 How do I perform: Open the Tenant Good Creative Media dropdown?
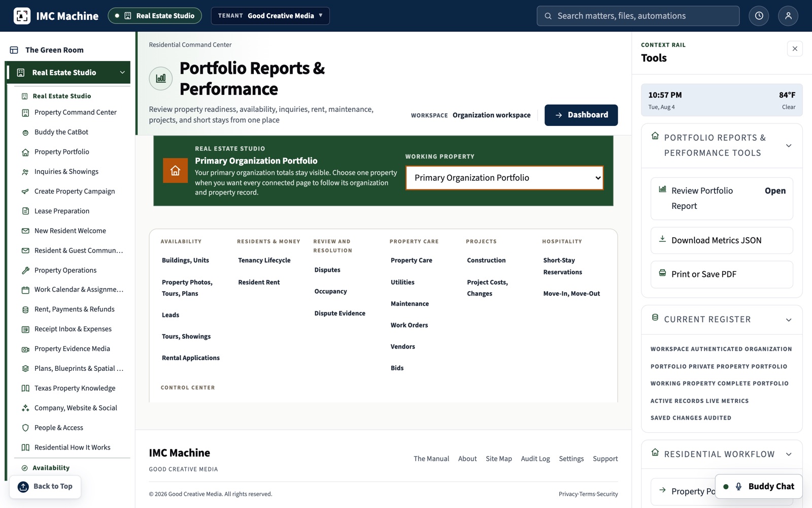click(270, 16)
